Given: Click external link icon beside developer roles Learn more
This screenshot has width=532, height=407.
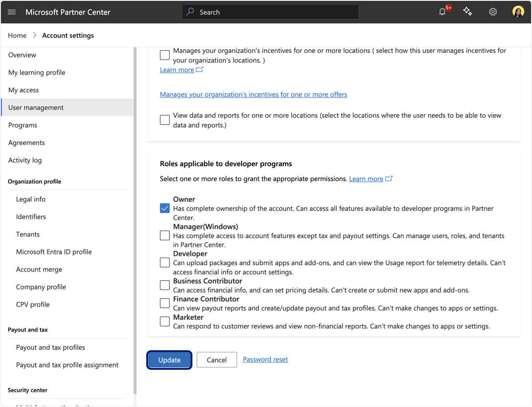Looking at the screenshot, I should pyautogui.click(x=389, y=179).
